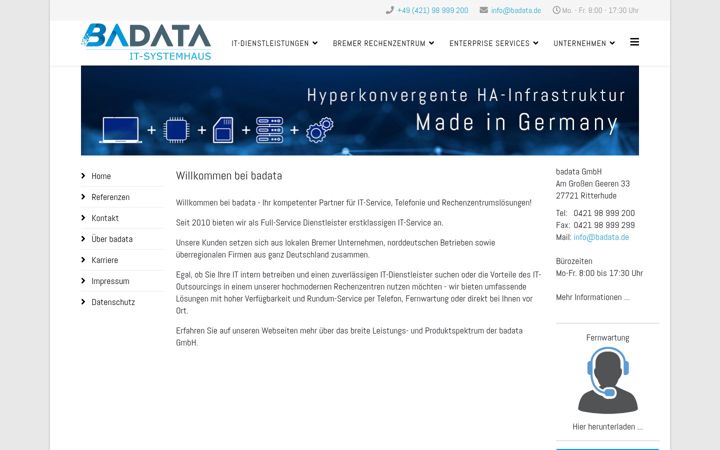The width and height of the screenshot is (720, 450).
Task: Expand the Bremer Rechenzentrum dropdown arrow
Action: tap(432, 43)
